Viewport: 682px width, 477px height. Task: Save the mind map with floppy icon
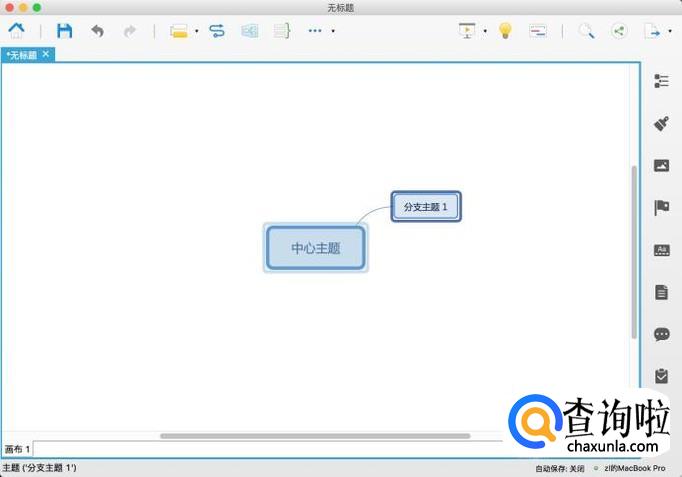point(64,31)
